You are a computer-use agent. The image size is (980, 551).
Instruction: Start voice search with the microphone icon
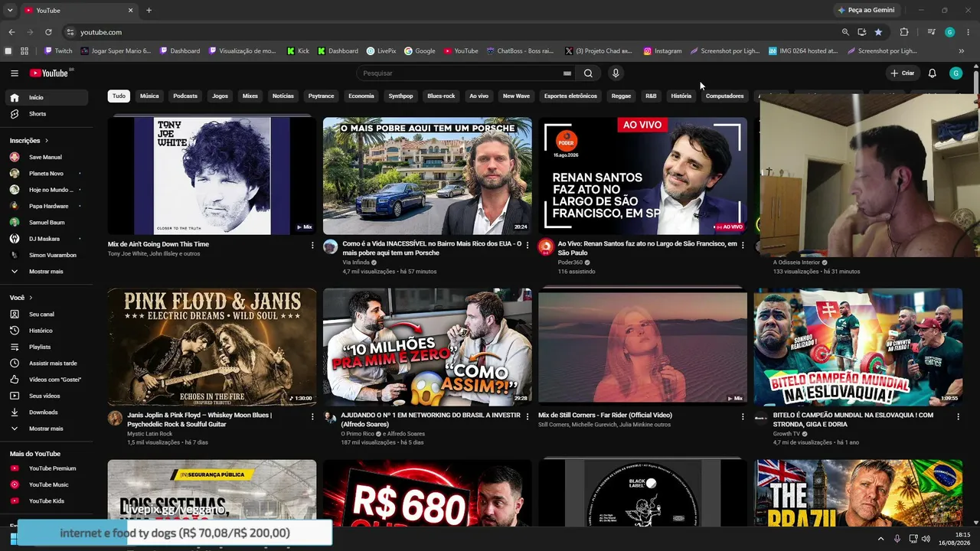coord(616,73)
